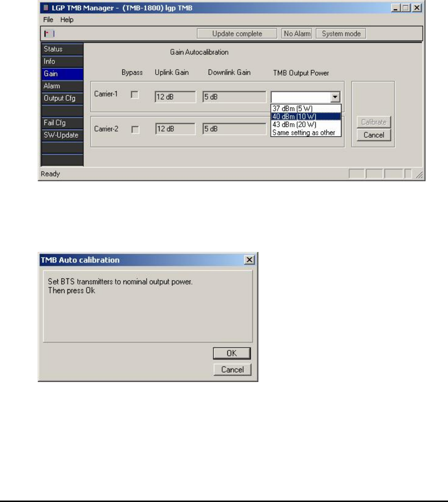Click the Gain Autocalibration heading
The width and height of the screenshot is (448, 502).
coord(199,52)
